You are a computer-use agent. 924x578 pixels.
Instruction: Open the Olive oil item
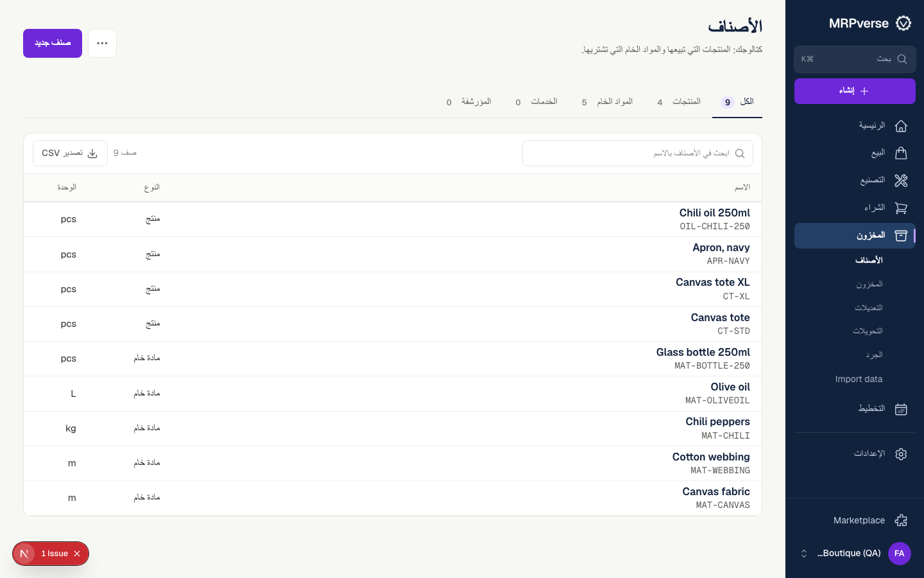[x=730, y=387]
